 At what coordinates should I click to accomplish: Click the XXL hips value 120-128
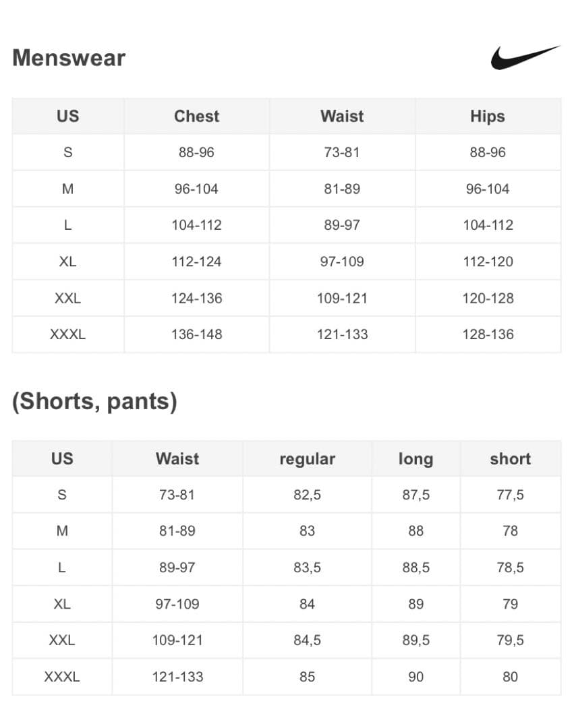(487, 298)
